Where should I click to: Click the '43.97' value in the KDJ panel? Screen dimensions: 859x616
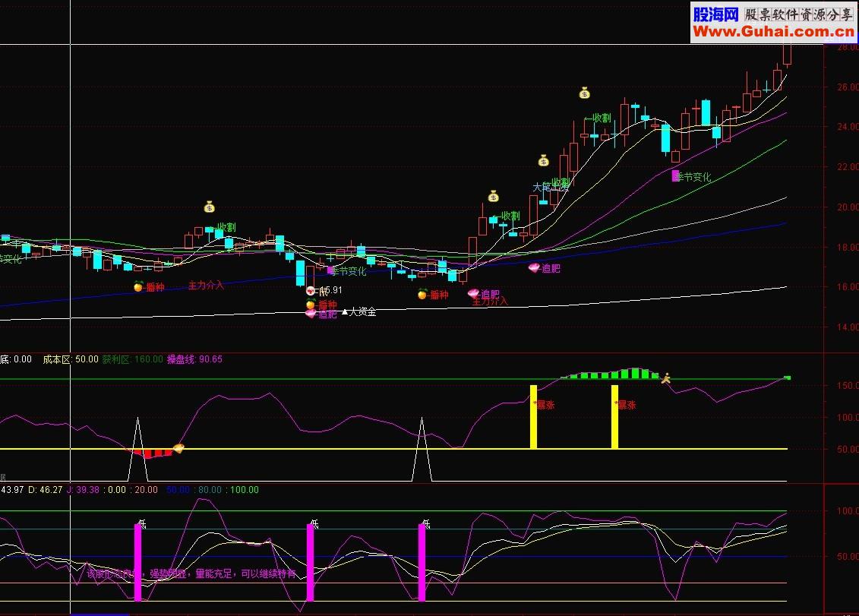coord(12,490)
